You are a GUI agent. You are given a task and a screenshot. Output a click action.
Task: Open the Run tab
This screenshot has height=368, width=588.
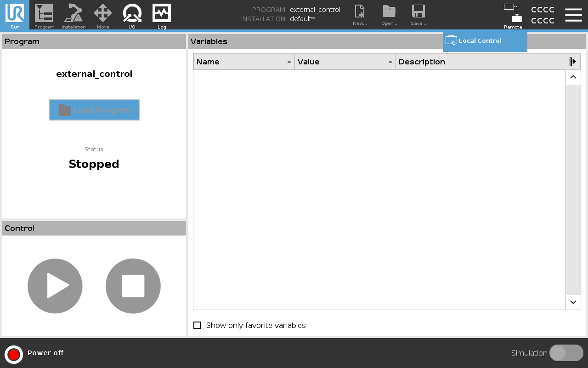point(15,15)
